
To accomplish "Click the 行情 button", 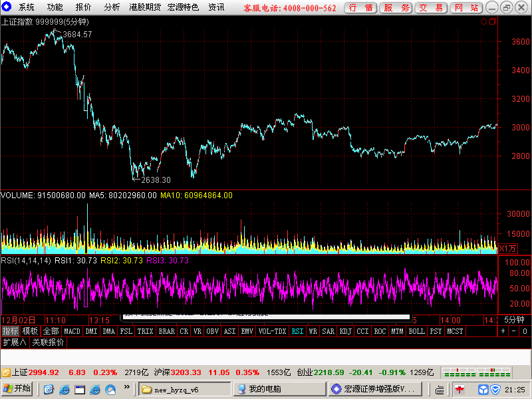I will point(360,7).
